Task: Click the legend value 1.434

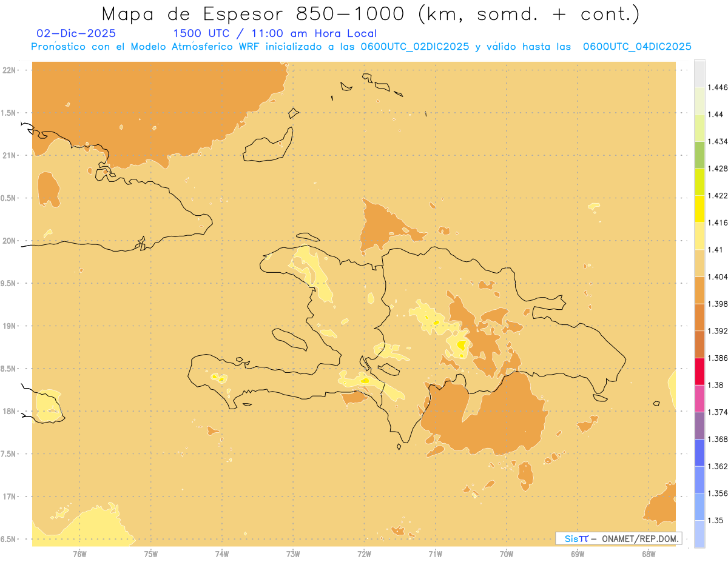Action: [719, 141]
